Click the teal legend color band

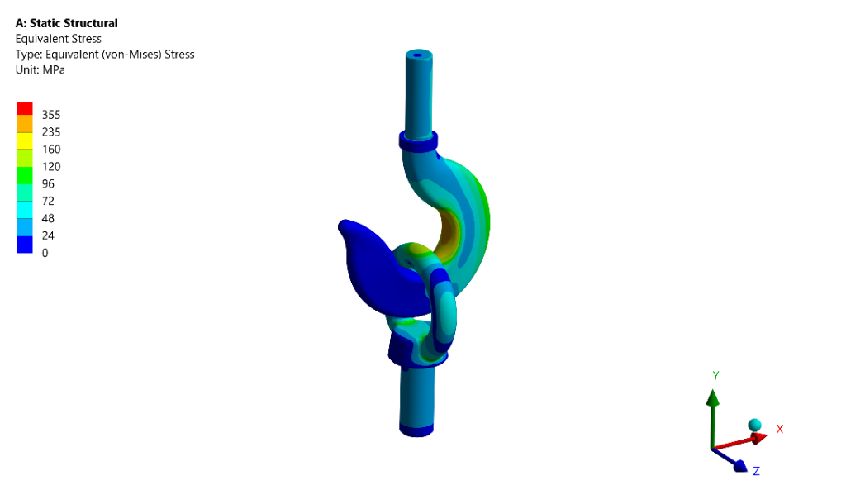click(25, 193)
